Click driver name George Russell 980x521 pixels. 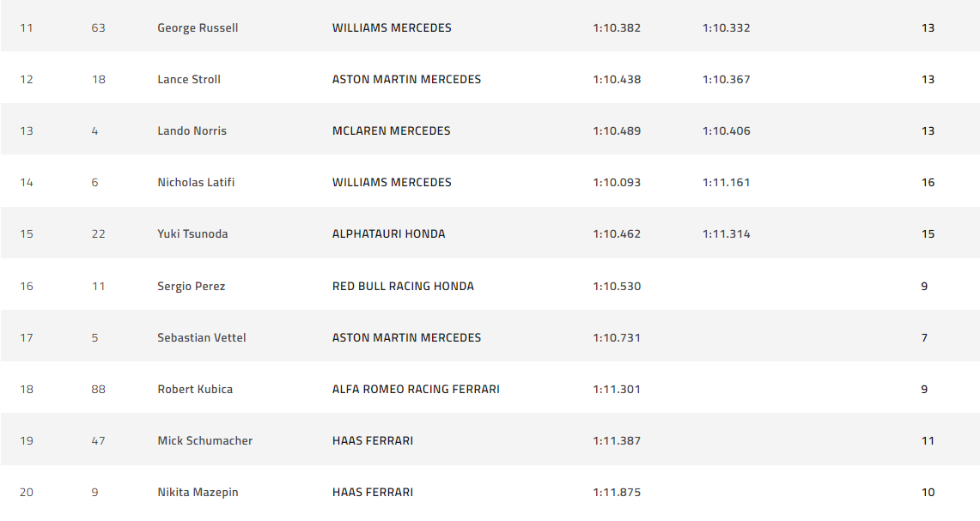[x=198, y=27]
